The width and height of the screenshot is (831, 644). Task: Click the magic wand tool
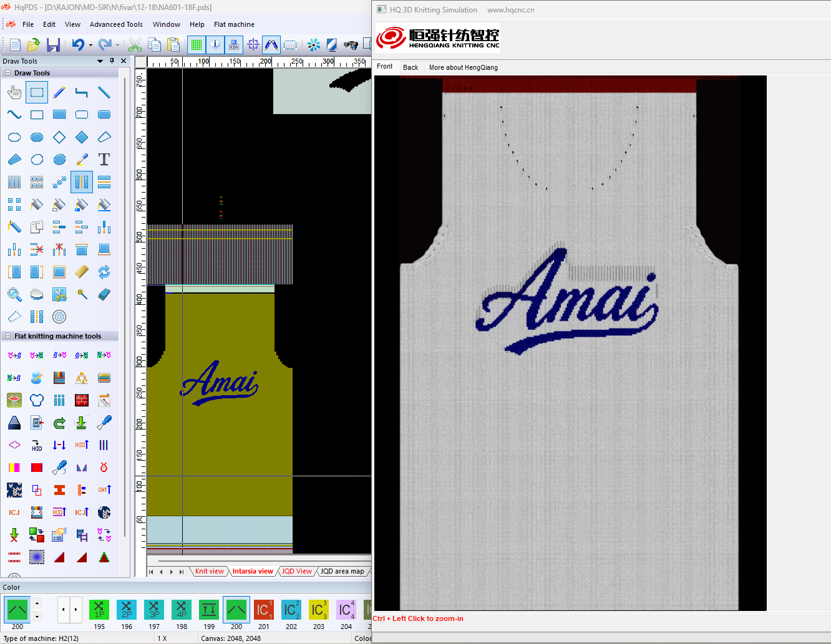(82, 294)
